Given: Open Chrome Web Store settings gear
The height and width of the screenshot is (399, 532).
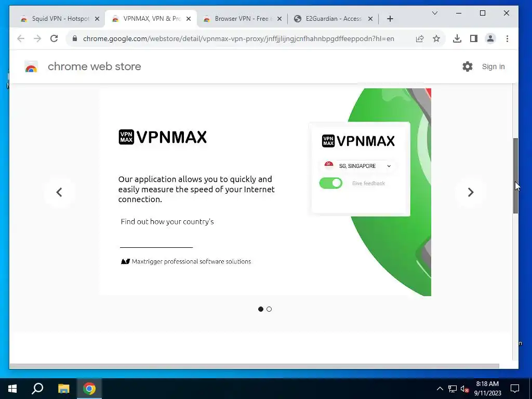Looking at the screenshot, I should [468, 66].
